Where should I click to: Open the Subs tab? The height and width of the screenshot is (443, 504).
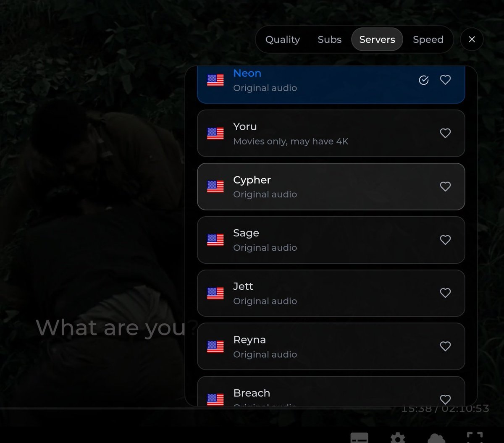330,39
